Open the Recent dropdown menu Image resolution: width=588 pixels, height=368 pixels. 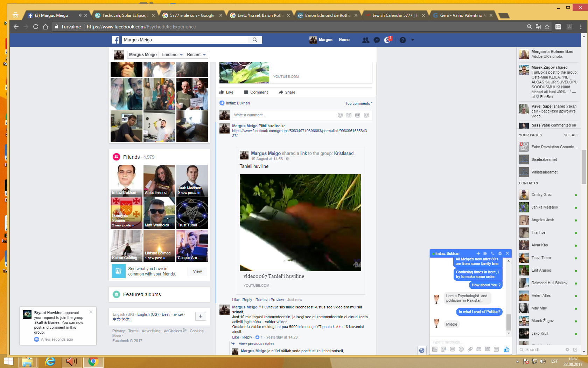pyautogui.click(x=196, y=55)
